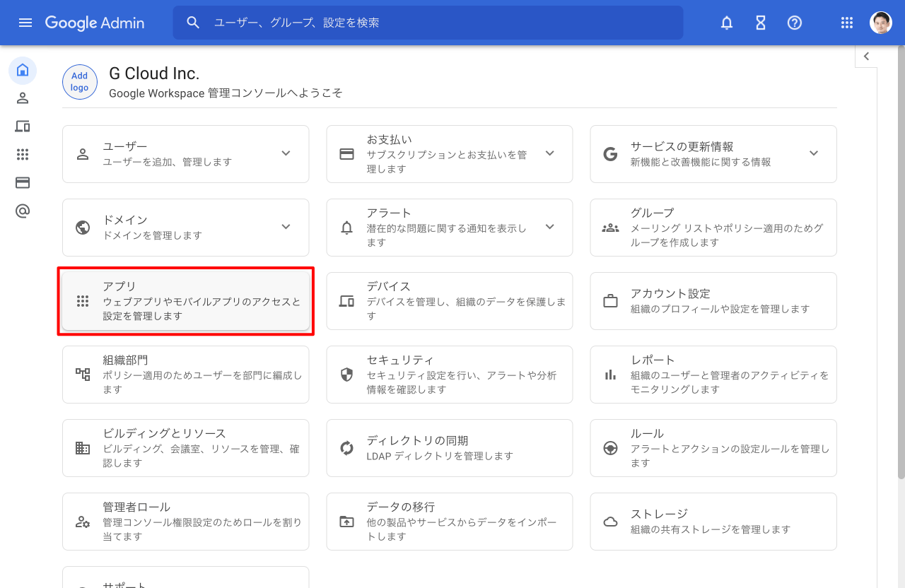Click the people icon on グループ card

[x=610, y=228]
